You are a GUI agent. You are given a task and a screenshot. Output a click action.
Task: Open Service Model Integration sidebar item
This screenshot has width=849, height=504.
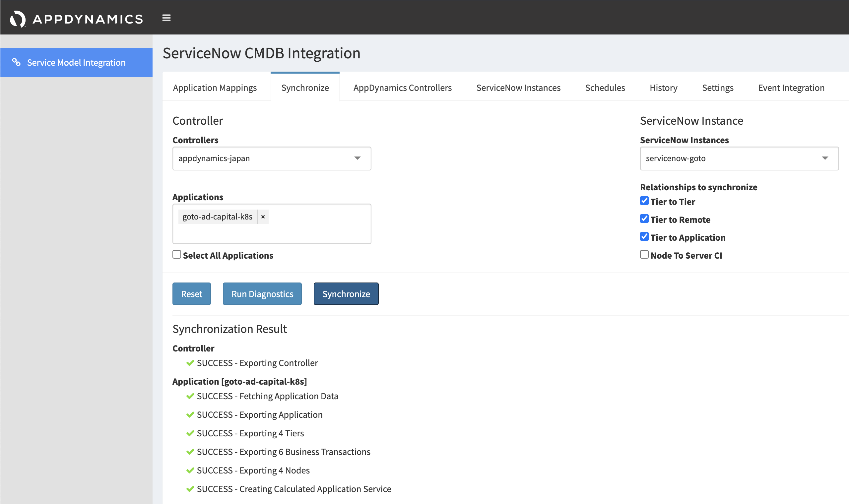[x=76, y=62]
